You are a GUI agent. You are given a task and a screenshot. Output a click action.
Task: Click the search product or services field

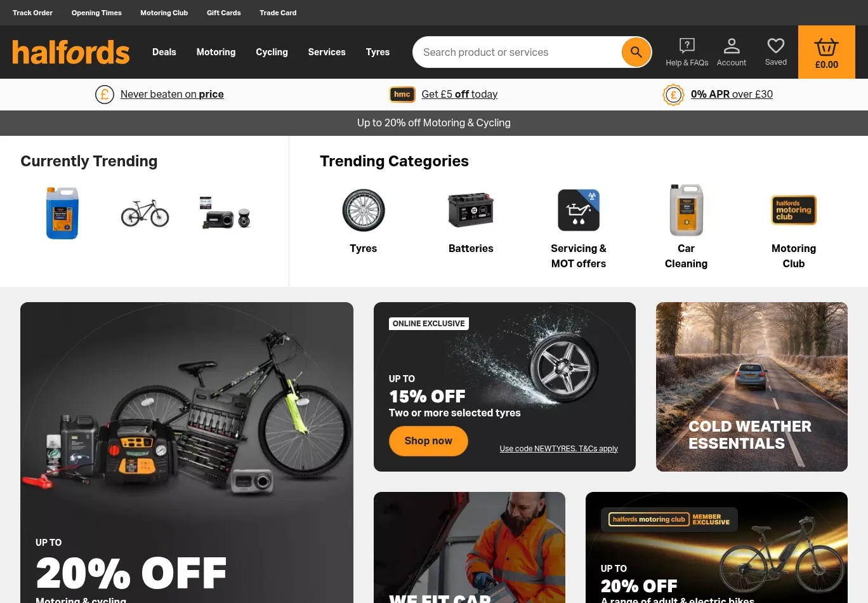coord(517,52)
